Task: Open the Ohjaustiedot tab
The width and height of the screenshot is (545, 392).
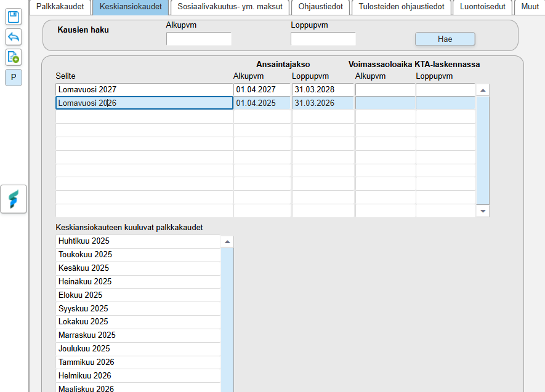Action: tap(320, 7)
